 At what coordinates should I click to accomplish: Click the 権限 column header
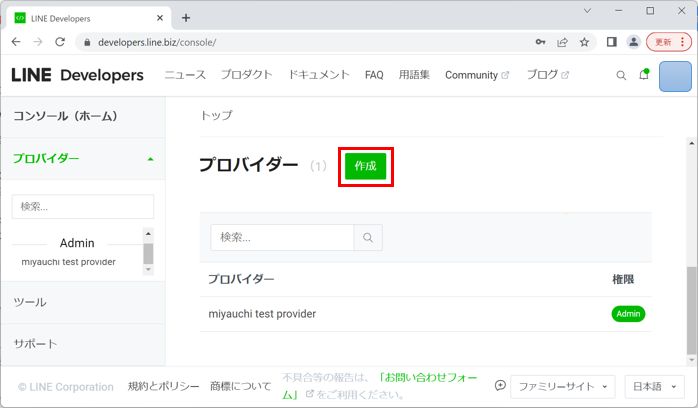pos(623,279)
